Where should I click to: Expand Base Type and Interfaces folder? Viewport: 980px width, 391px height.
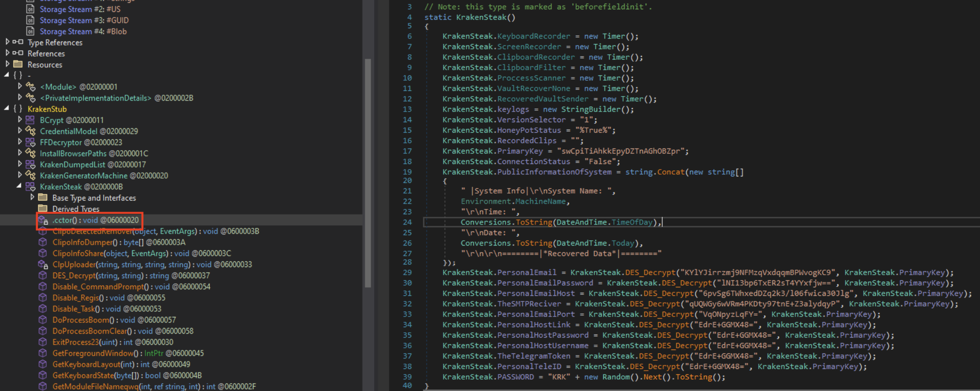click(32, 198)
